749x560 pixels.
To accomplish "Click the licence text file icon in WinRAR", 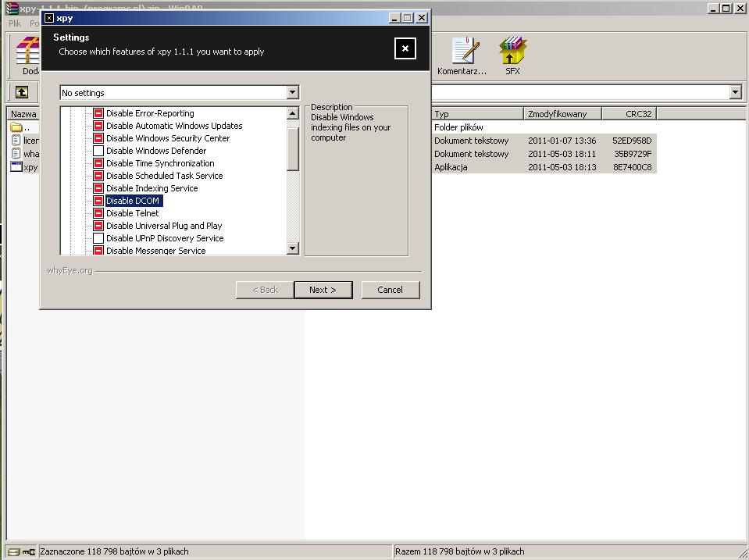I will pos(16,141).
